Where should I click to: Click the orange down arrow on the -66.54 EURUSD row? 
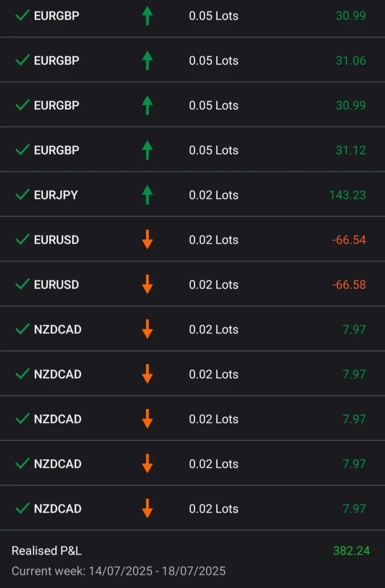point(147,240)
